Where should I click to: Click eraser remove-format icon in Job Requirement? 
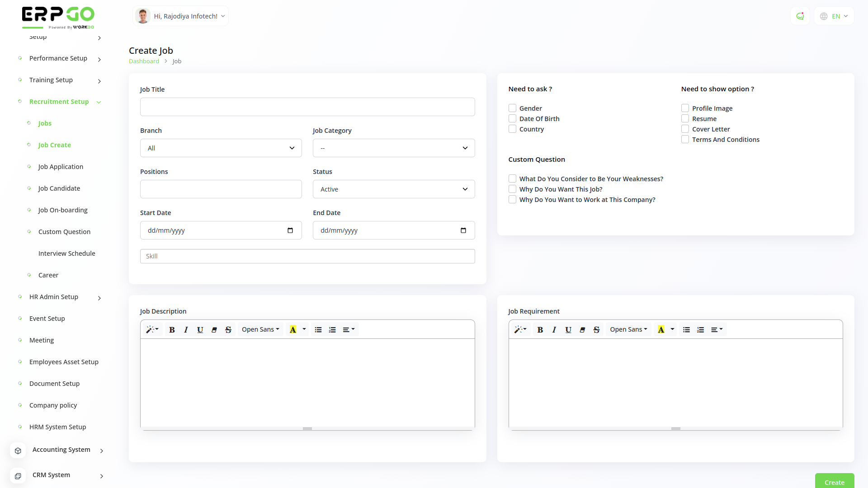click(582, 330)
